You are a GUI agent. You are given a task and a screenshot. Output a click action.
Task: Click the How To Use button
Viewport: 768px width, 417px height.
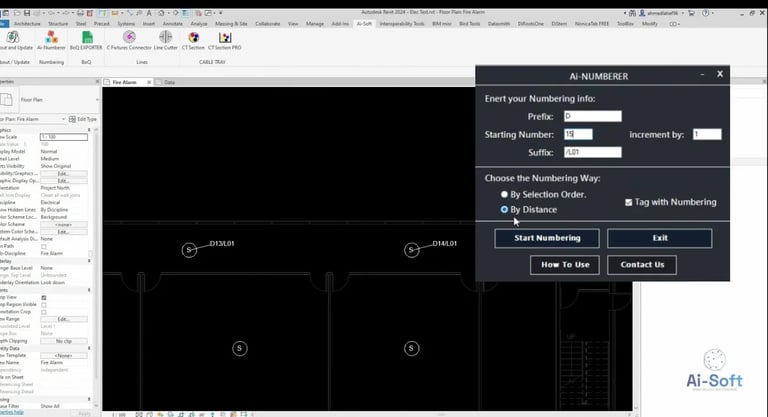[x=565, y=265]
